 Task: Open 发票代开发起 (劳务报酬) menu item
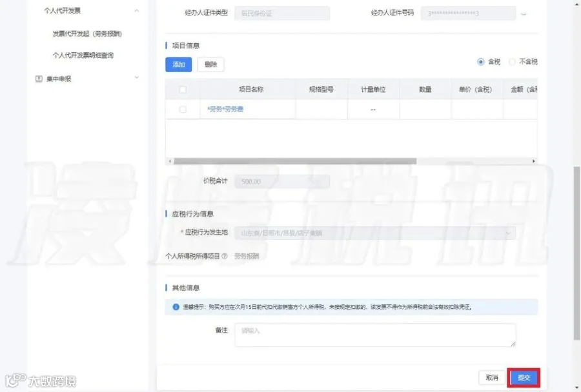pos(87,34)
